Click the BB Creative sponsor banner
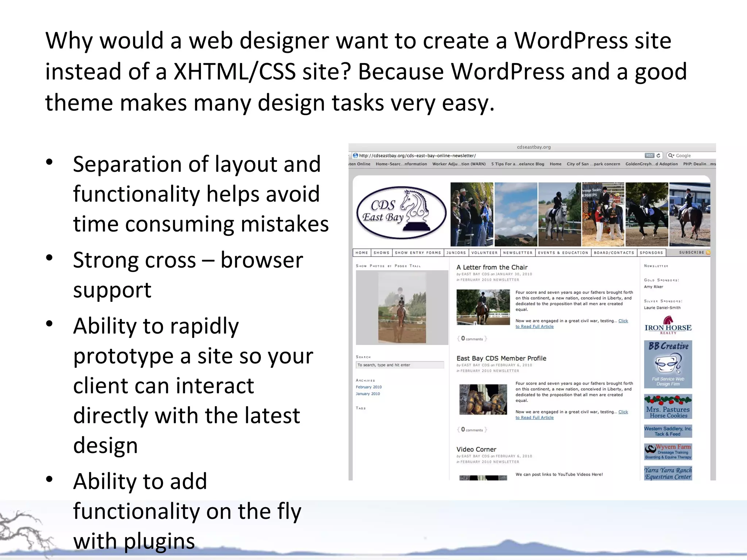Viewport: 747px width, 560px height. pyautogui.click(x=668, y=364)
